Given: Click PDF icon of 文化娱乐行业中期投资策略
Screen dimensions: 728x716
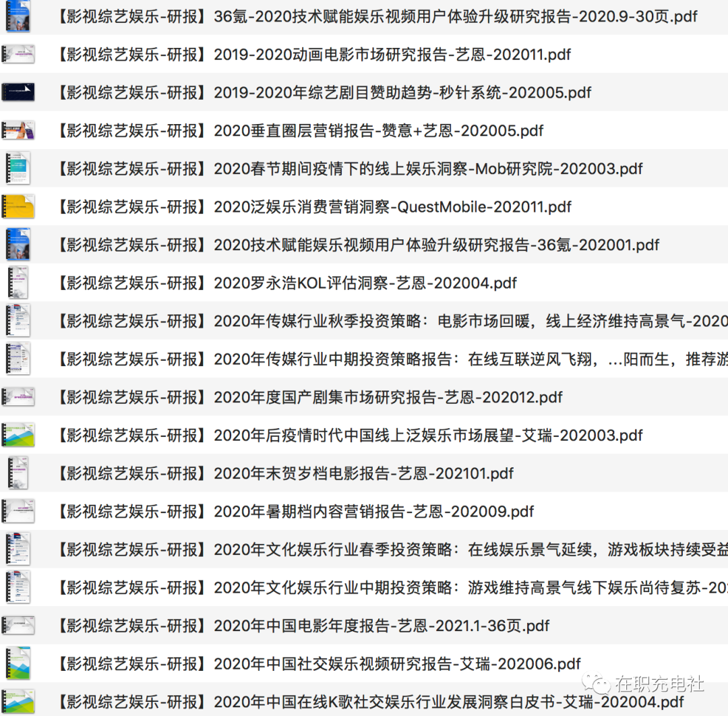Looking at the screenshot, I should 18,587.
